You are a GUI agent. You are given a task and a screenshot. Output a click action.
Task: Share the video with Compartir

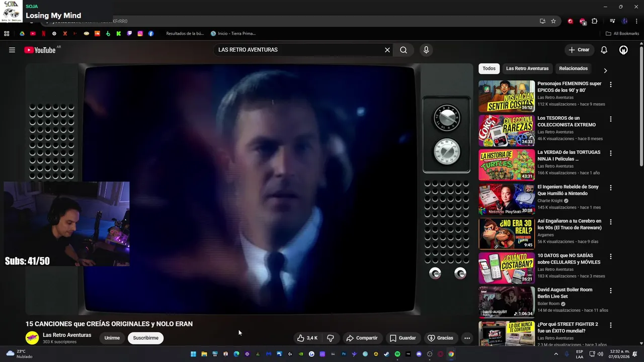362,338
